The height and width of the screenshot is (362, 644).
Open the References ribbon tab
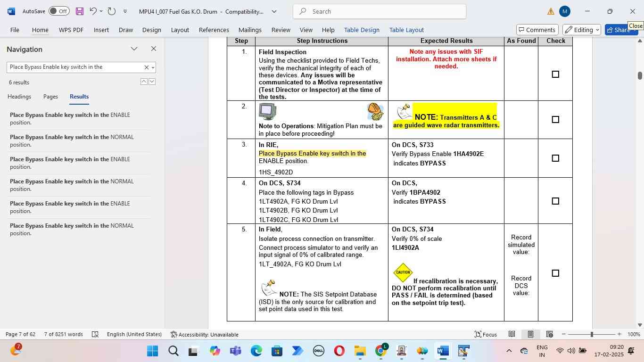[x=214, y=30]
